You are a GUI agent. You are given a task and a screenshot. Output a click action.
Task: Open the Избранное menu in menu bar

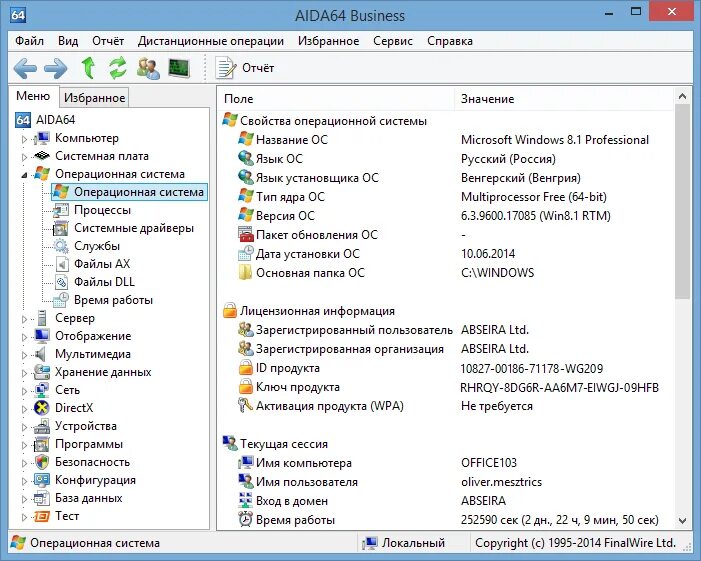point(329,41)
